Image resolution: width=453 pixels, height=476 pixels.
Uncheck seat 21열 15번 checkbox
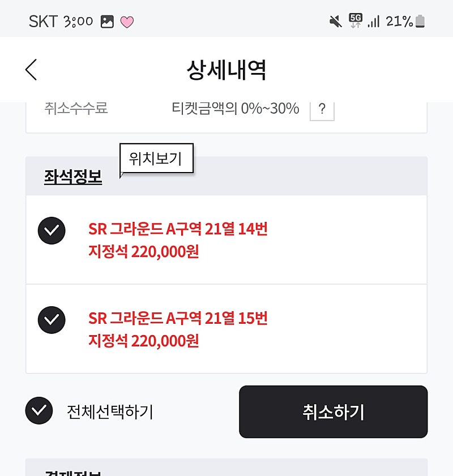pyautogui.click(x=52, y=320)
